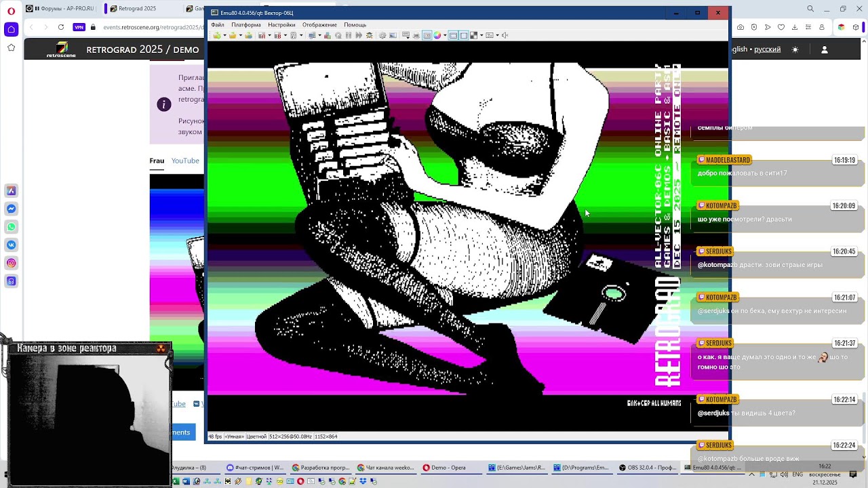
Task: Click the MADDELBASTARD username in chat
Action: point(728,160)
